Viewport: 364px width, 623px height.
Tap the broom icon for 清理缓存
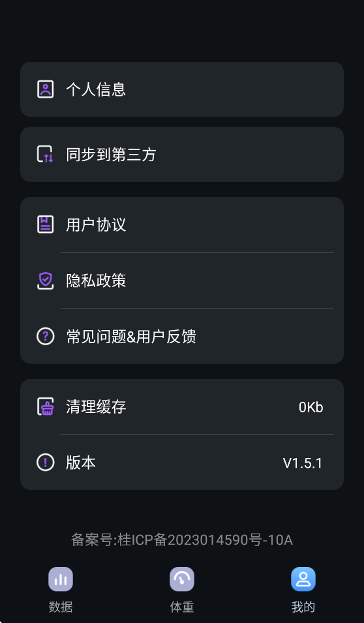tap(45, 406)
